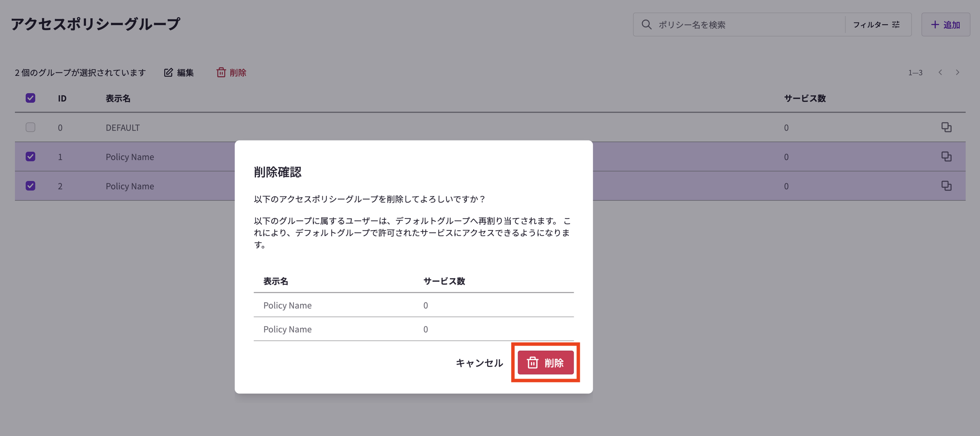Image resolution: width=980 pixels, height=436 pixels.
Task: Click 削除 delete in the selection bar
Action: click(x=231, y=73)
